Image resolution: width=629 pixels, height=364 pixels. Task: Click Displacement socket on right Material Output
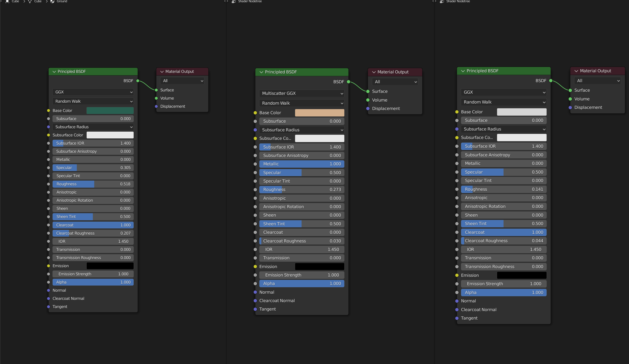[x=570, y=107]
